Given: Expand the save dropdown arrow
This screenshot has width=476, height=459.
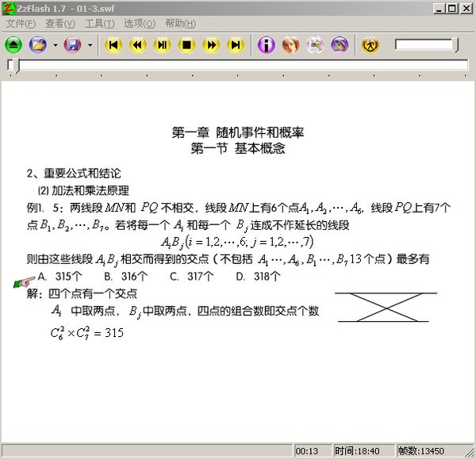Looking at the screenshot, I should (x=90, y=45).
